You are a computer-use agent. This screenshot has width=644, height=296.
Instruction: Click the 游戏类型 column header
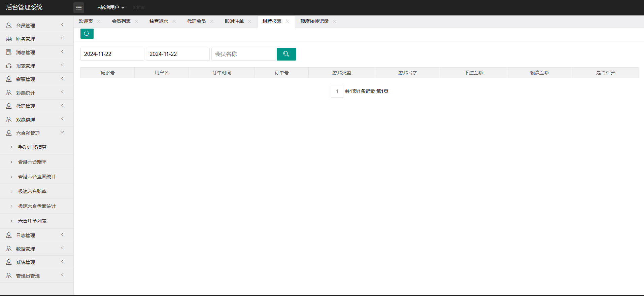[342, 73]
